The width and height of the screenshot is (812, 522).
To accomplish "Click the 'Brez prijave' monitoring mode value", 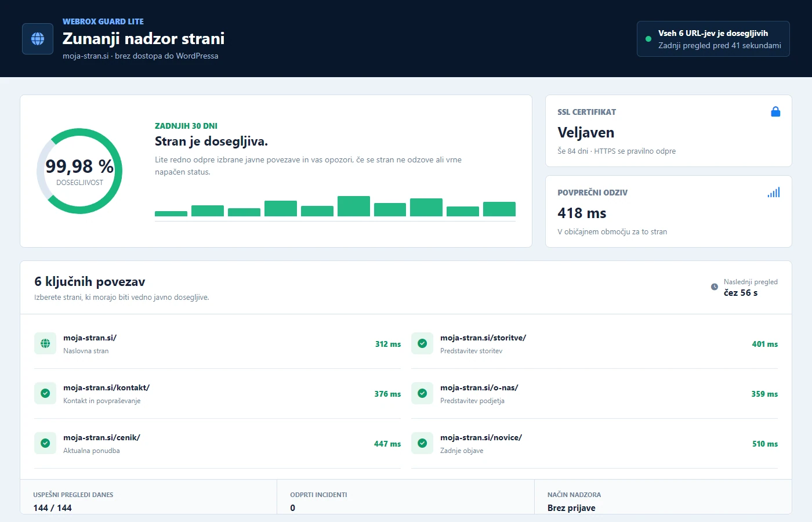I will (x=571, y=508).
